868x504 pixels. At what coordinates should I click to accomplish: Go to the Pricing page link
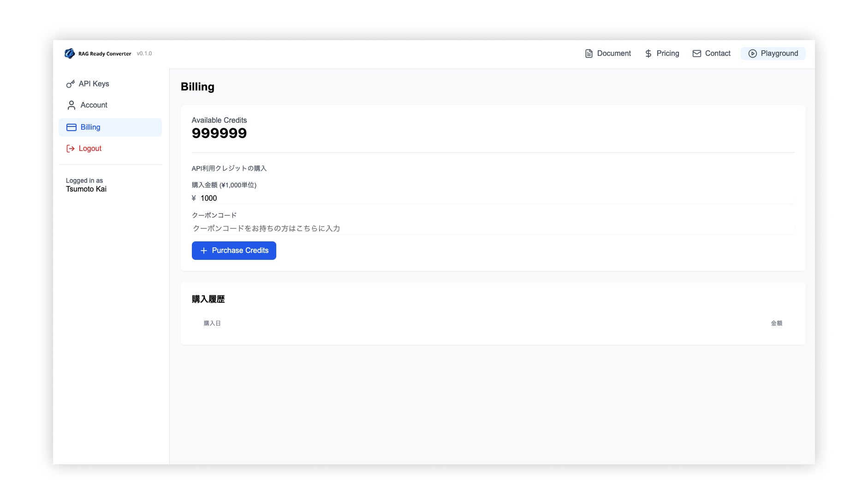[x=662, y=54]
